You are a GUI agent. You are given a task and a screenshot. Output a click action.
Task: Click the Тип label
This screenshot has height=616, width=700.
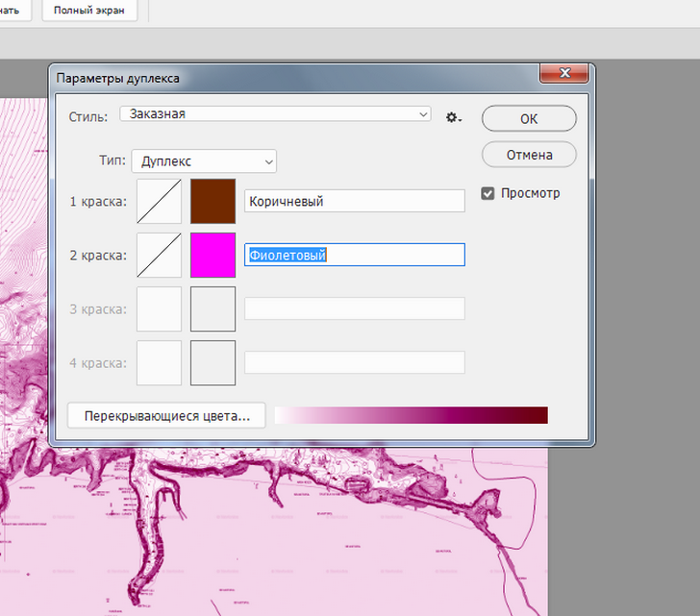pyautogui.click(x=112, y=160)
